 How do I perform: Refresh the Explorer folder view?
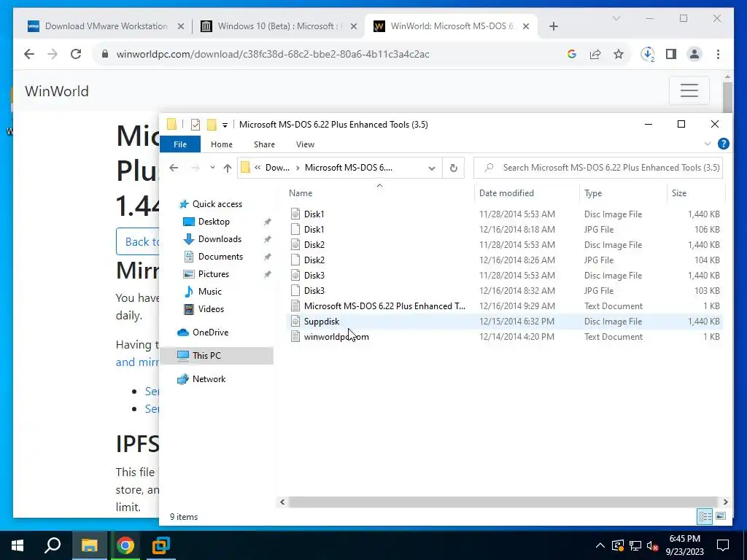click(454, 168)
